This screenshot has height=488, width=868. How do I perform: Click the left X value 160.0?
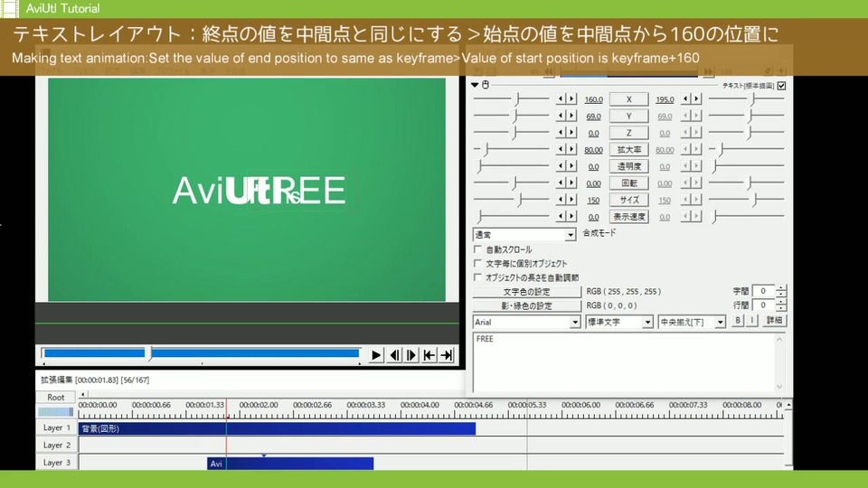coord(593,99)
